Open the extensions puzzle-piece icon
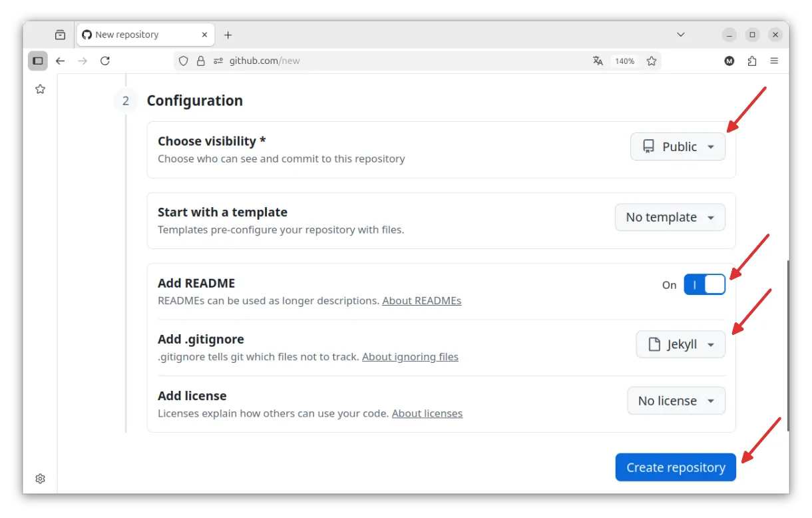Viewport: 812px width, 518px height. (x=752, y=61)
